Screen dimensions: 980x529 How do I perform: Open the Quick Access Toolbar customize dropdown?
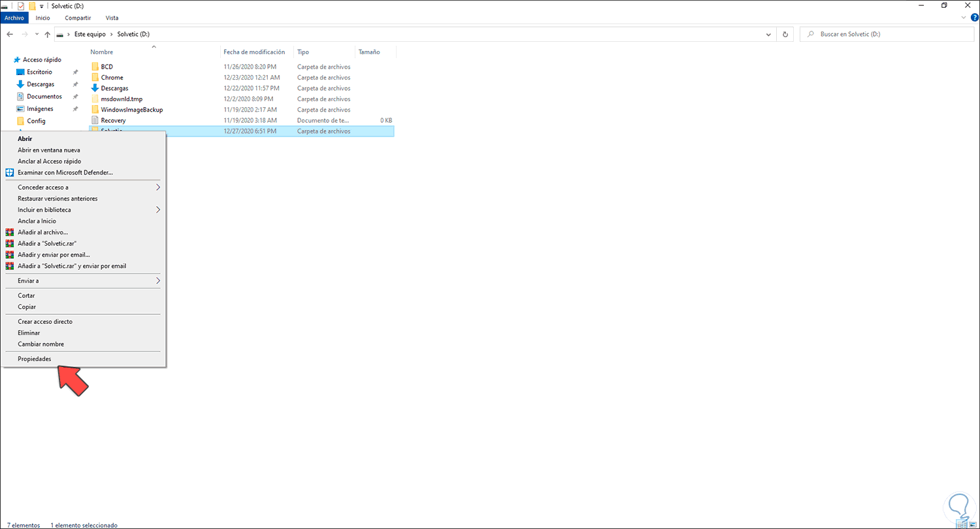pyautogui.click(x=41, y=6)
